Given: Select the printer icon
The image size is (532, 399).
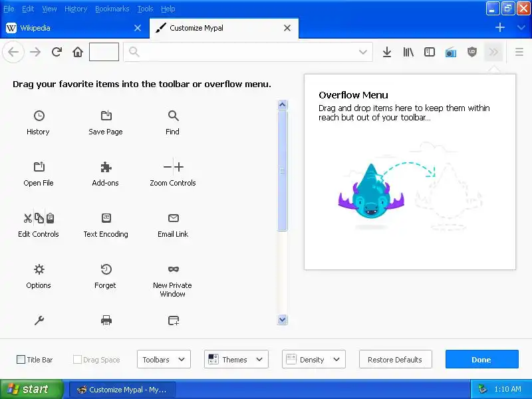Looking at the screenshot, I should (106, 321).
